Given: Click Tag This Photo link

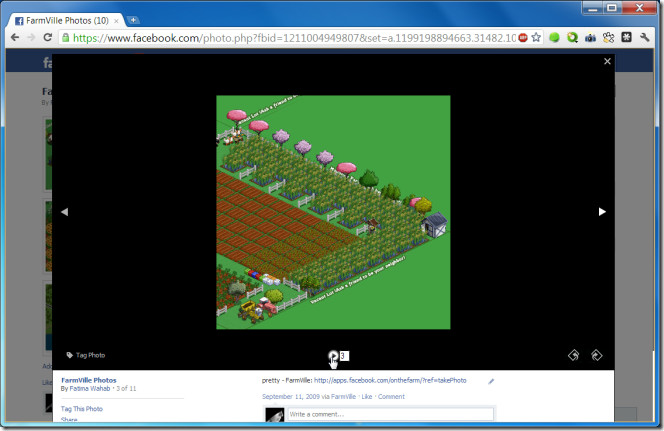Looking at the screenshot, I should point(82,409).
